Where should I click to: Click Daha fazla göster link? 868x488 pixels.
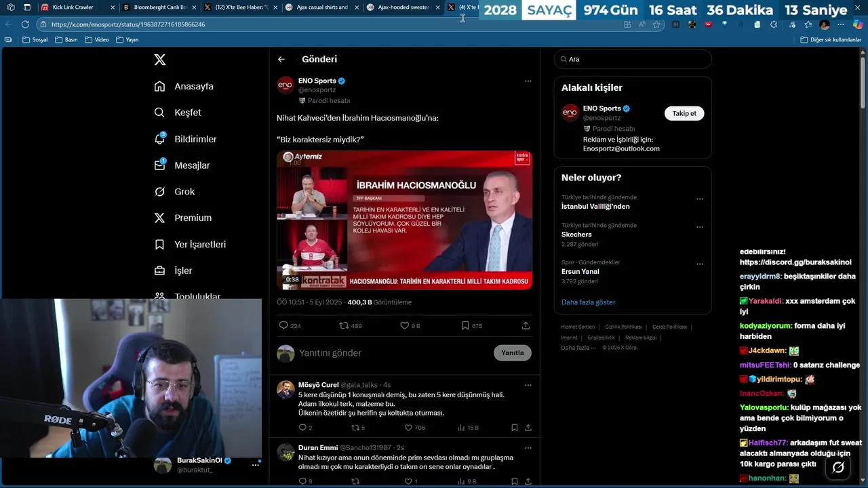588,302
